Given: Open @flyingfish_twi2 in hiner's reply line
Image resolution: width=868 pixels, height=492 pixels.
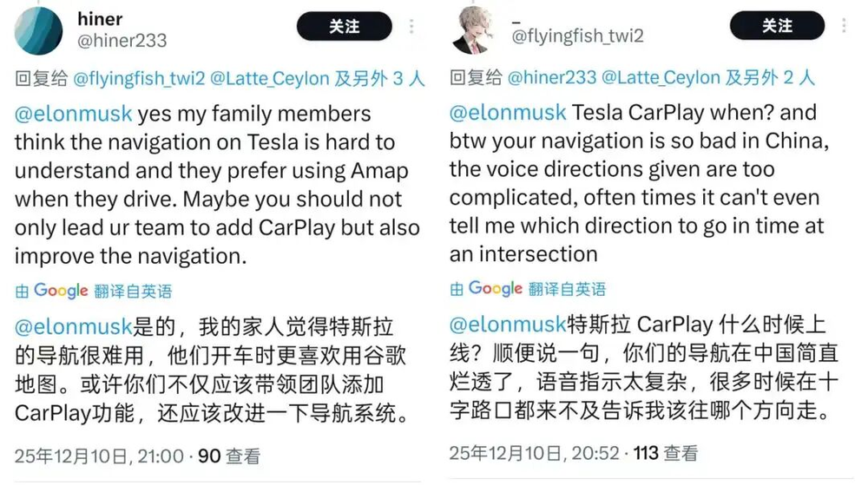Looking at the screenshot, I should [139, 78].
